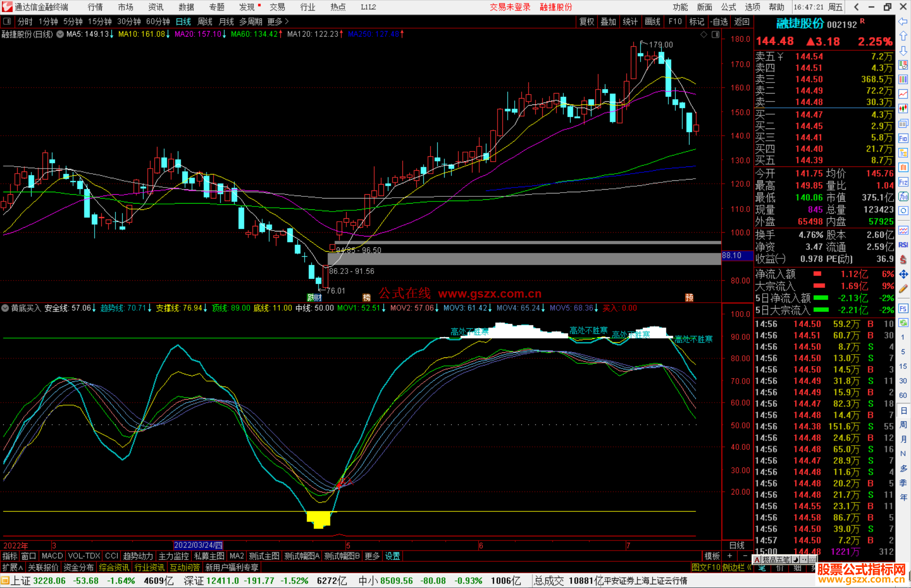Screen dimensions: 911x588
Task: Open the red line trend chart icon
Action: (903, 94)
